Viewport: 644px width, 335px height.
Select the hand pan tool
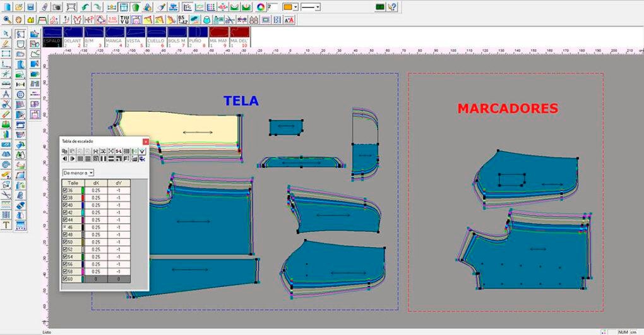coord(18,20)
